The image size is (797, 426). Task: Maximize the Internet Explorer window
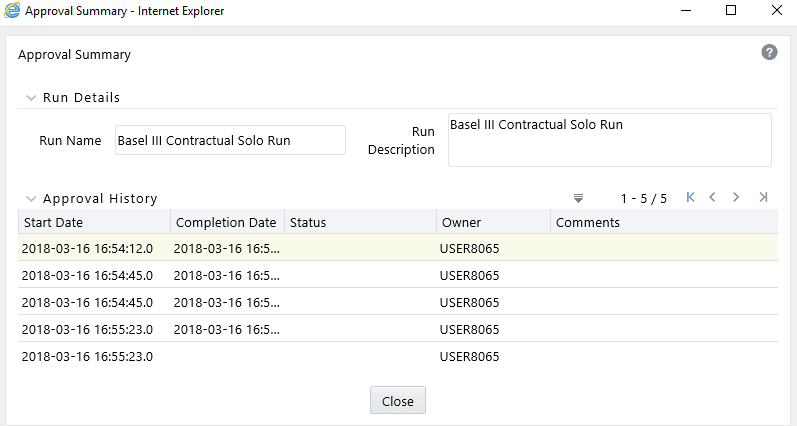(x=731, y=11)
